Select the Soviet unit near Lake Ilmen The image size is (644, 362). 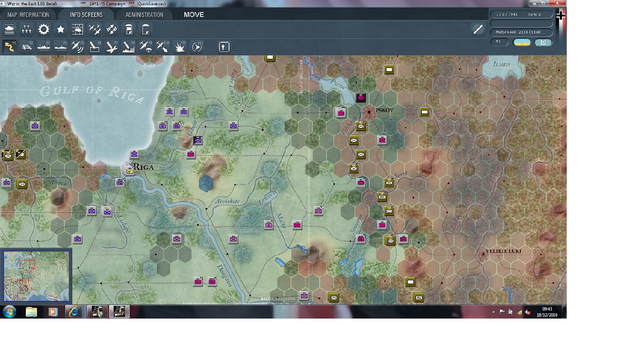[389, 70]
